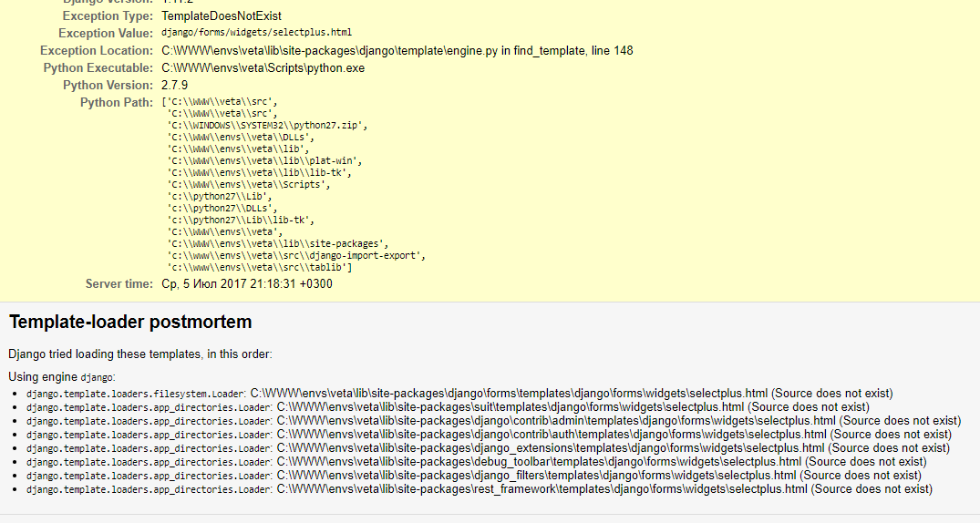Click the 'Exception Type:' label
The width and height of the screenshot is (980, 523).
pos(108,16)
